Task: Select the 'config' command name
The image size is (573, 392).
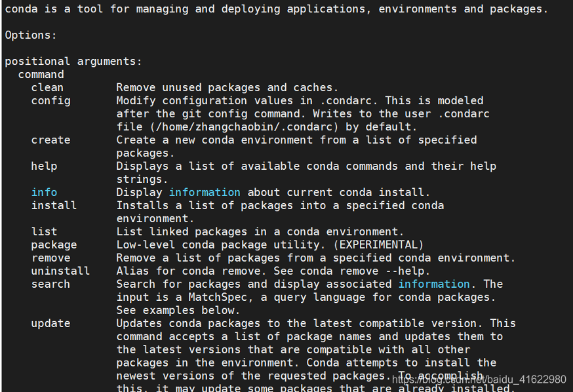Action: pos(50,101)
